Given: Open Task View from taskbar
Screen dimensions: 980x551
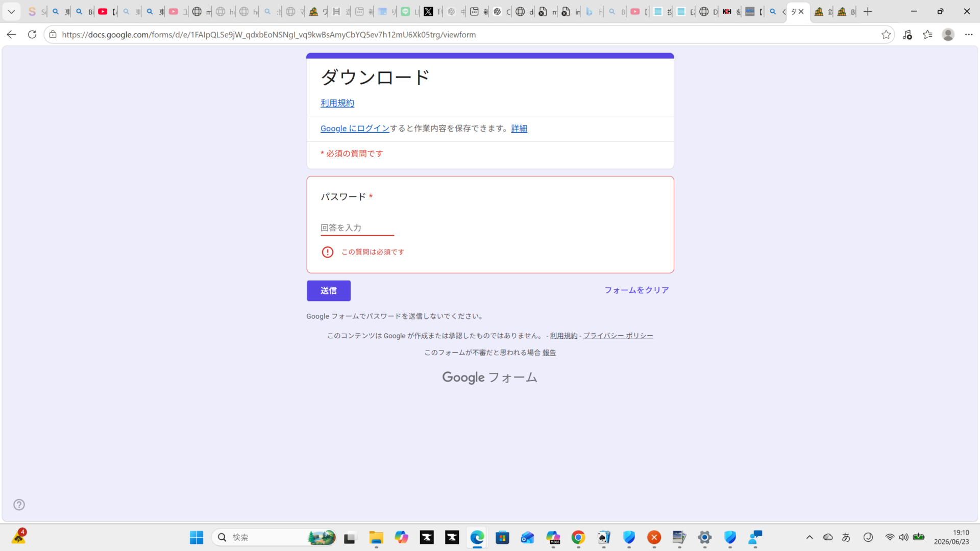Looking at the screenshot, I should coord(350,537).
